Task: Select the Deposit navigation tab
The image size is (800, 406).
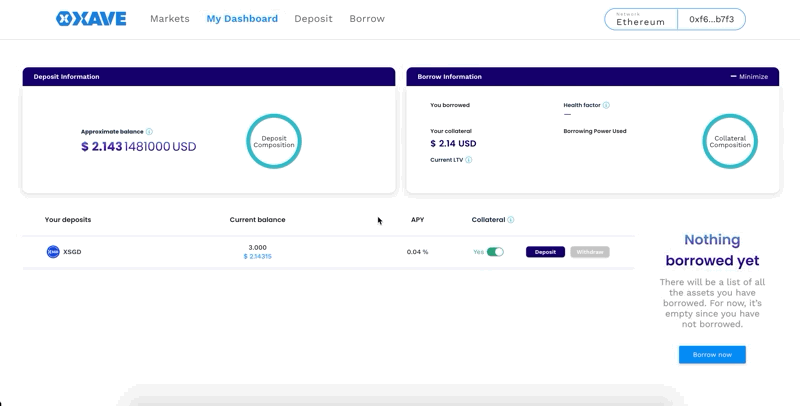Action: 313,19
